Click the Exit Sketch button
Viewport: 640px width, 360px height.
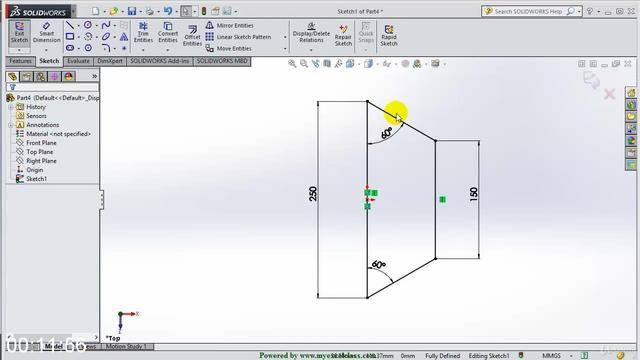[19, 33]
